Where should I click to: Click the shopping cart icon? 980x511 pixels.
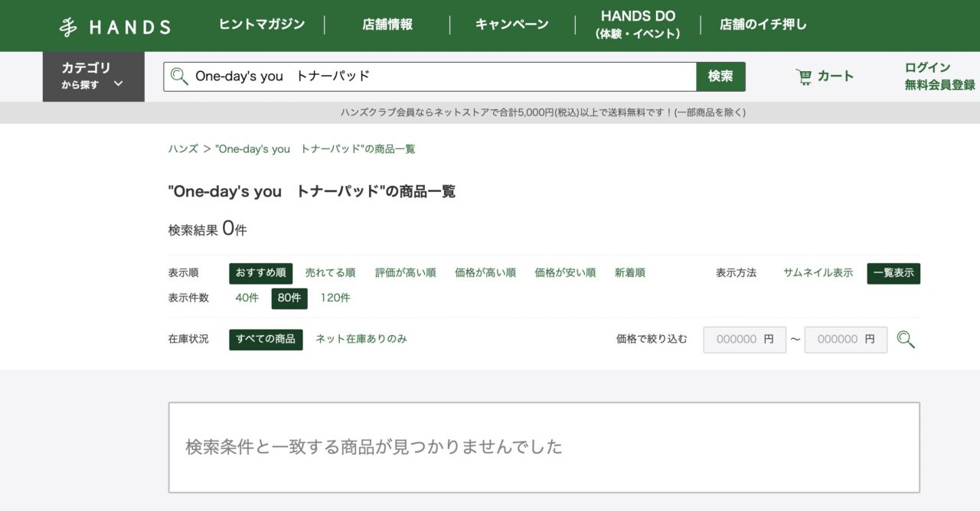[x=803, y=76]
